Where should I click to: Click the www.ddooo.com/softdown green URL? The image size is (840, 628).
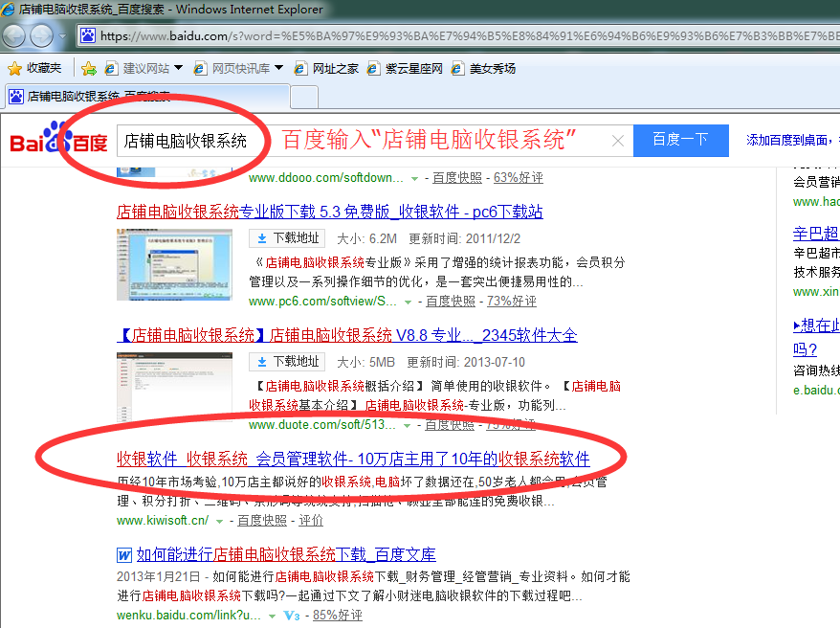(325, 177)
